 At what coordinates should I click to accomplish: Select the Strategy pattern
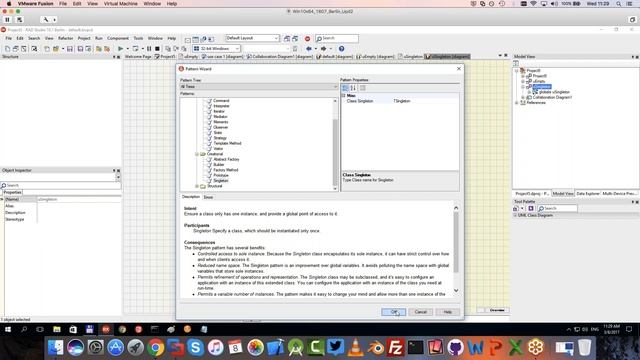coord(220,138)
